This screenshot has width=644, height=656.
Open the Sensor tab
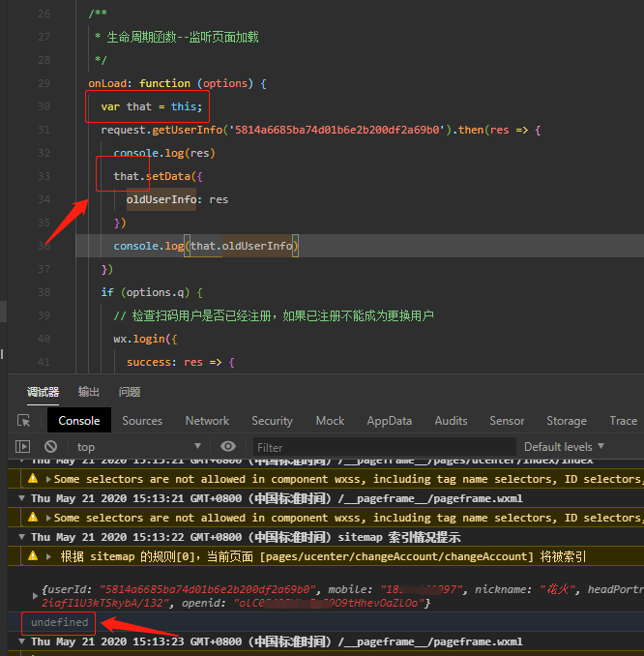point(507,421)
